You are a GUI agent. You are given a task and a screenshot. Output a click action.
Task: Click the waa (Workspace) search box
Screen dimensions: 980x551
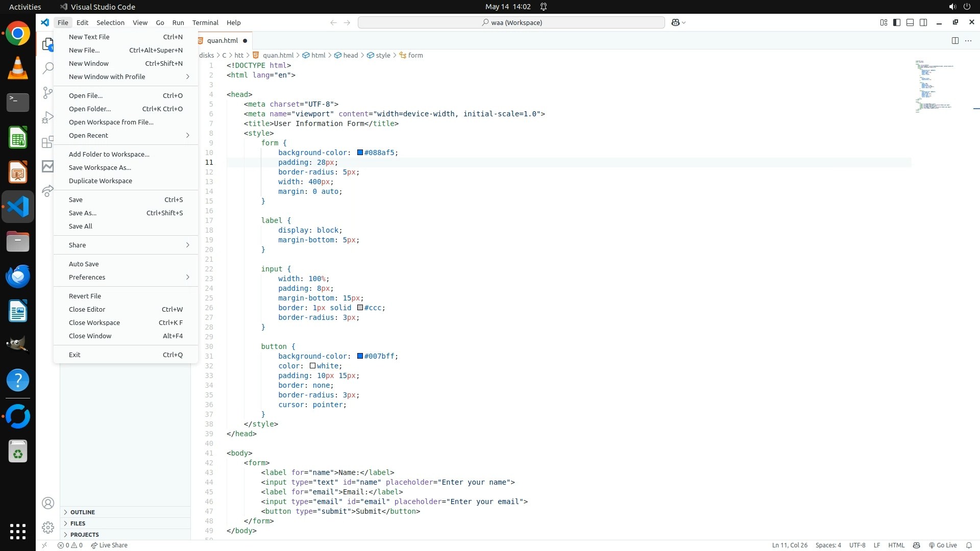[511, 22]
